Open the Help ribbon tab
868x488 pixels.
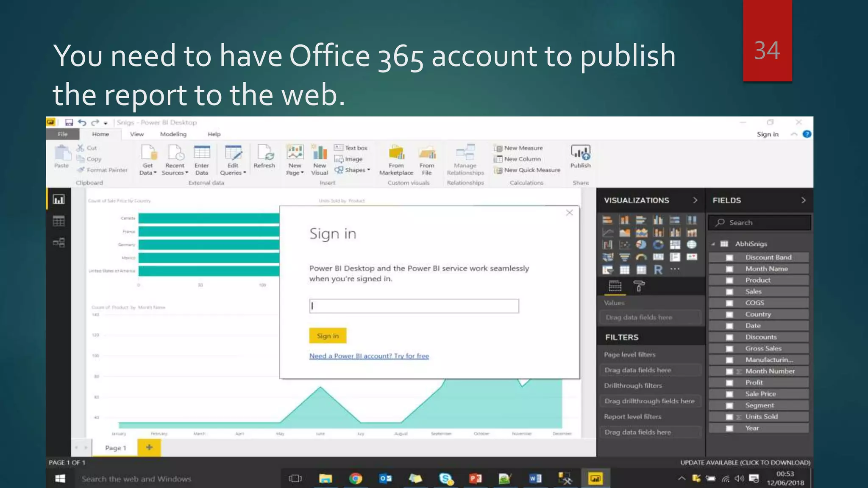coord(214,134)
